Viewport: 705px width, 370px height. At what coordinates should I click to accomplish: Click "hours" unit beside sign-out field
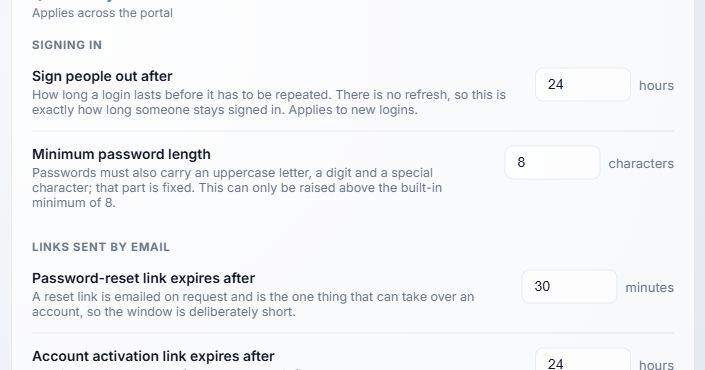pos(656,85)
